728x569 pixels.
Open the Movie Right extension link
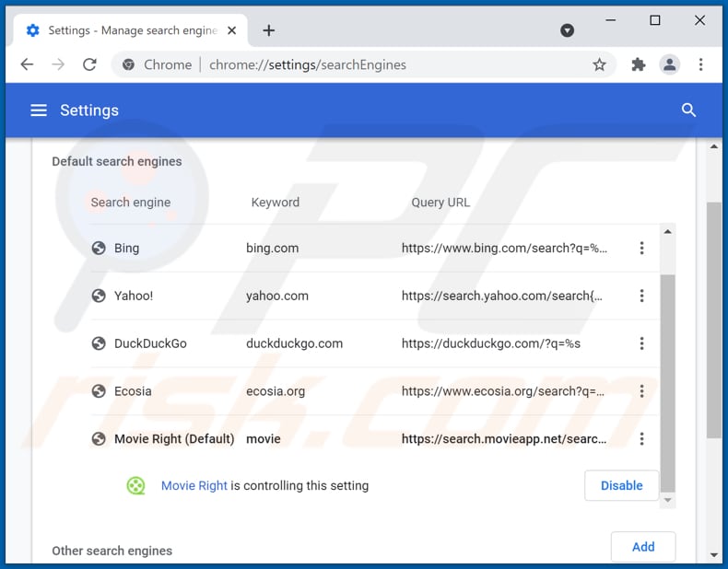[194, 485]
